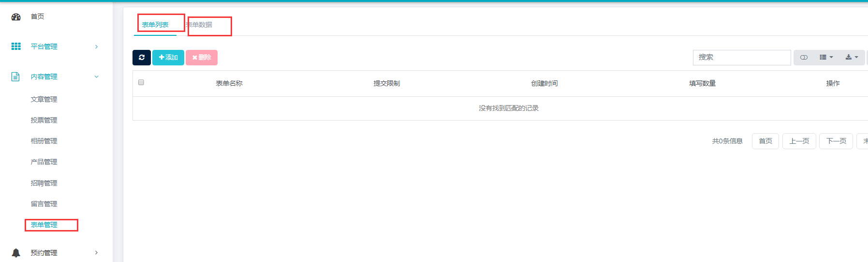This screenshot has width=868, height=262.
Task: Go to 下一页 in pagination
Action: point(836,141)
